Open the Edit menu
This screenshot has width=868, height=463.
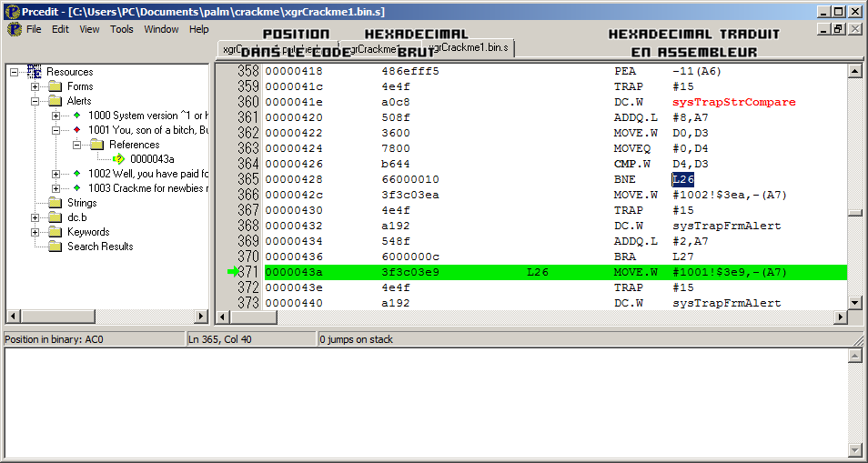60,29
